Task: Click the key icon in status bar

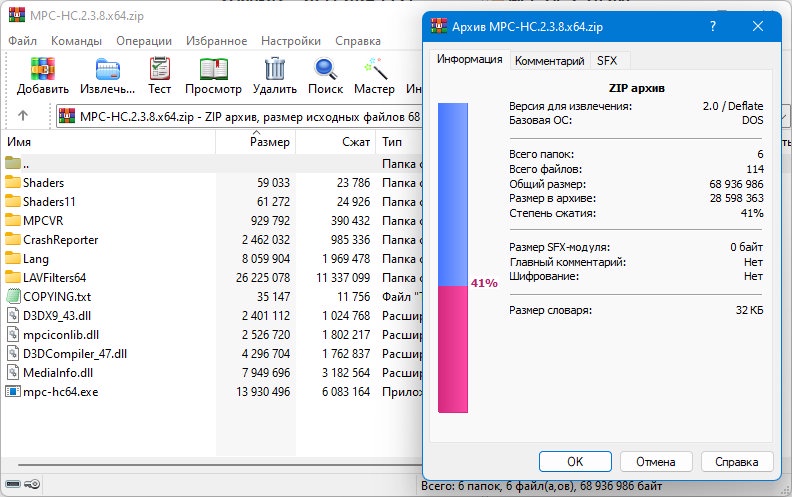Action: pyautogui.click(x=32, y=484)
